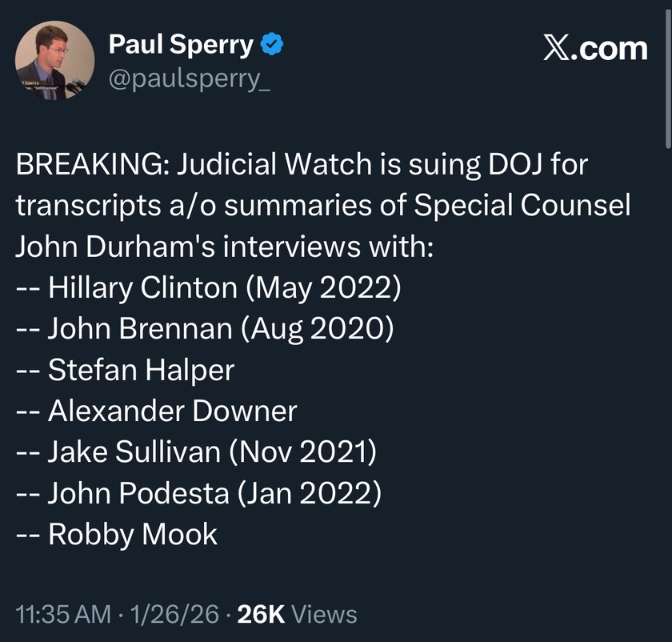Open the 26K Views count
Image resolution: width=672 pixels, height=642 pixels.
pyautogui.click(x=297, y=614)
